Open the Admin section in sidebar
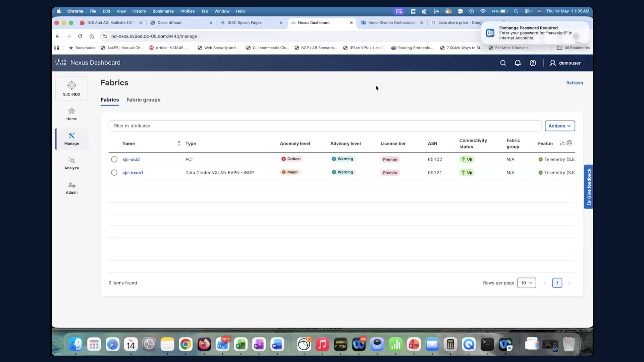644x362 pixels. 71,188
